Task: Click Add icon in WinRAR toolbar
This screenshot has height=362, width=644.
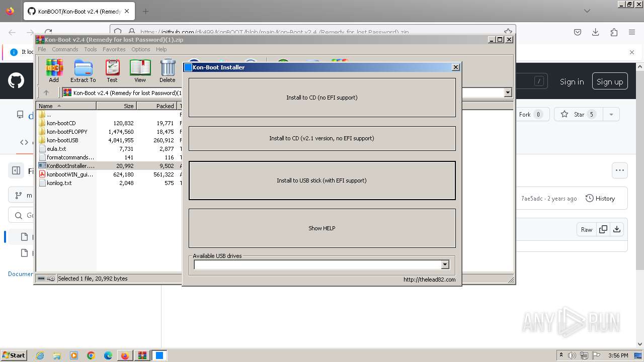Action: click(x=54, y=70)
